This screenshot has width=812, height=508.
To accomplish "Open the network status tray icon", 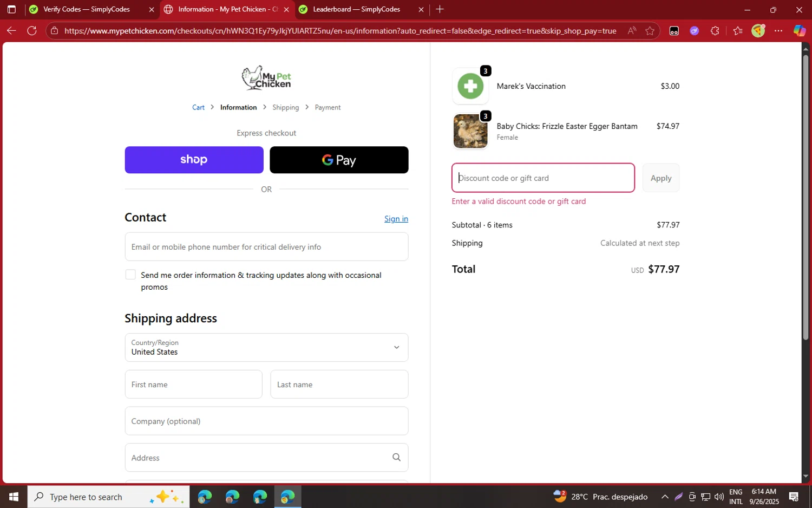I will pos(706,497).
